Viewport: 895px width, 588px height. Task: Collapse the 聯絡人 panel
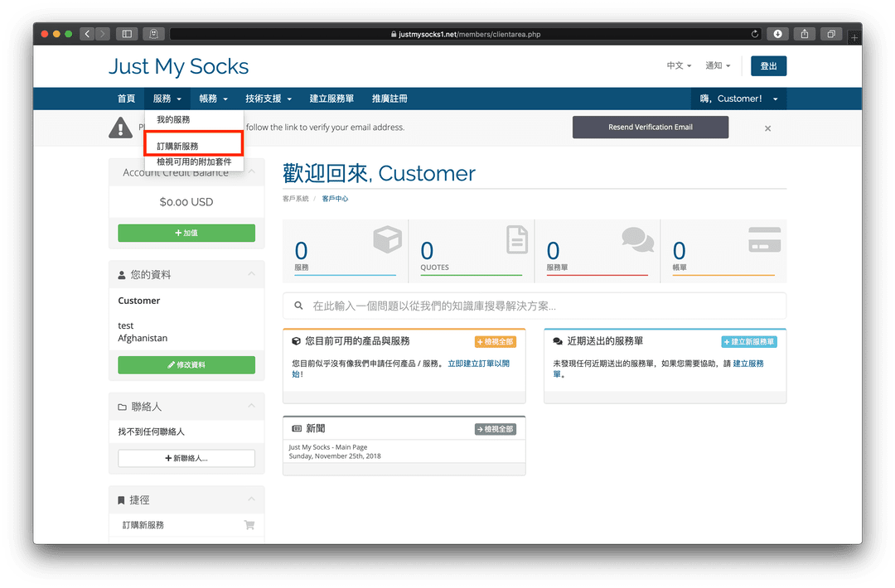pos(252,406)
